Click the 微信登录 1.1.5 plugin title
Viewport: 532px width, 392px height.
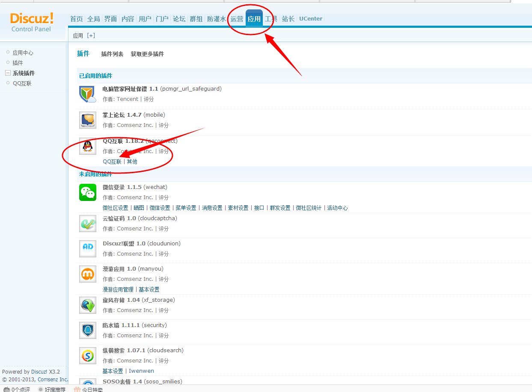[122, 187]
